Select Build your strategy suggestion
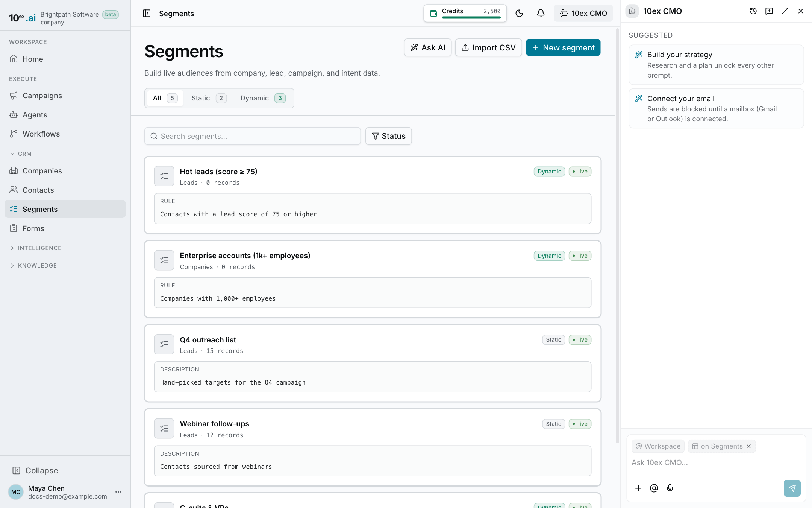 [x=716, y=65]
